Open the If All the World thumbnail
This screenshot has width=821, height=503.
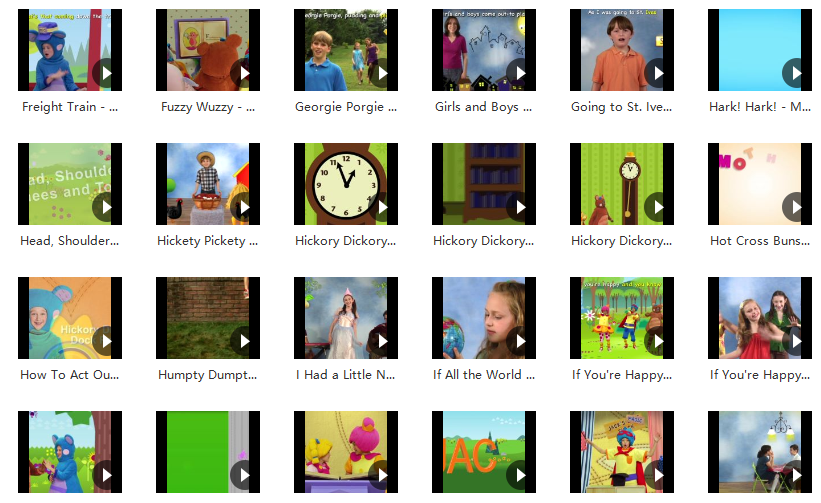(483, 318)
